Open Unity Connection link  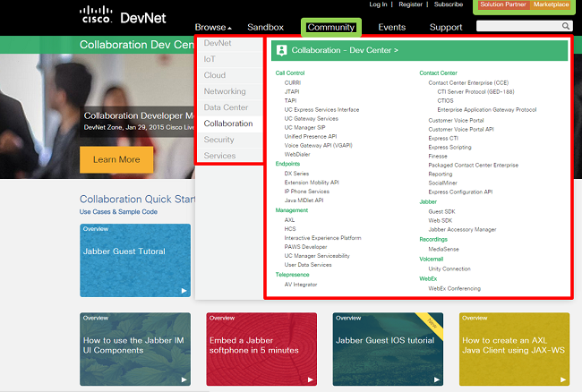[449, 268]
